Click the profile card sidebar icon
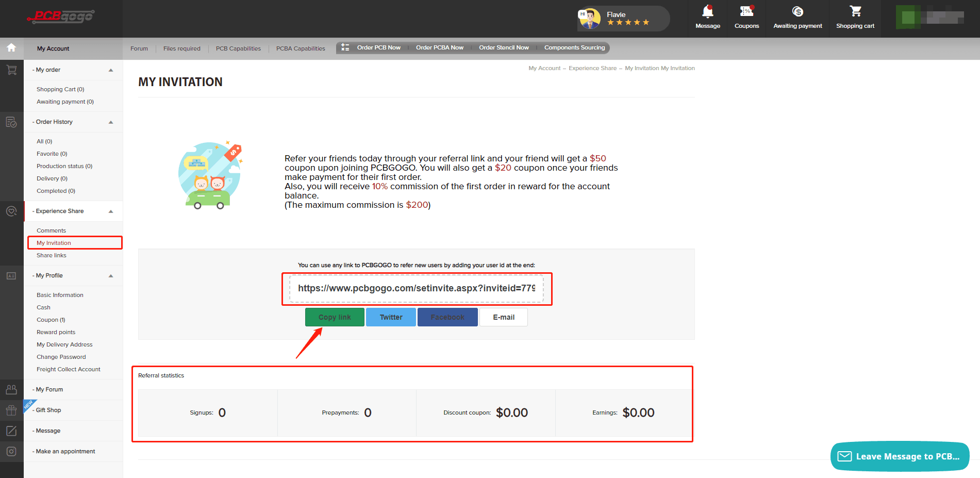Image resolution: width=980 pixels, height=478 pixels. click(x=11, y=276)
